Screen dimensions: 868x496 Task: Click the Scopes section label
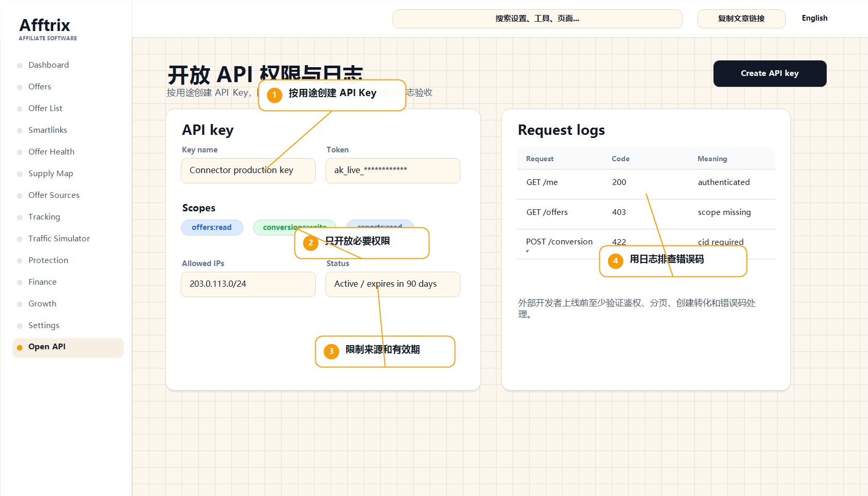[199, 208]
